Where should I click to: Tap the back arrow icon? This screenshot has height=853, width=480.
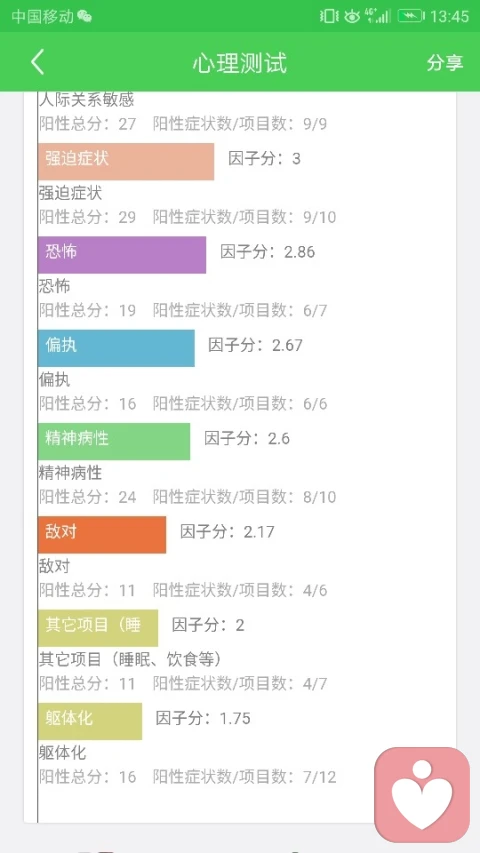[x=37, y=63]
